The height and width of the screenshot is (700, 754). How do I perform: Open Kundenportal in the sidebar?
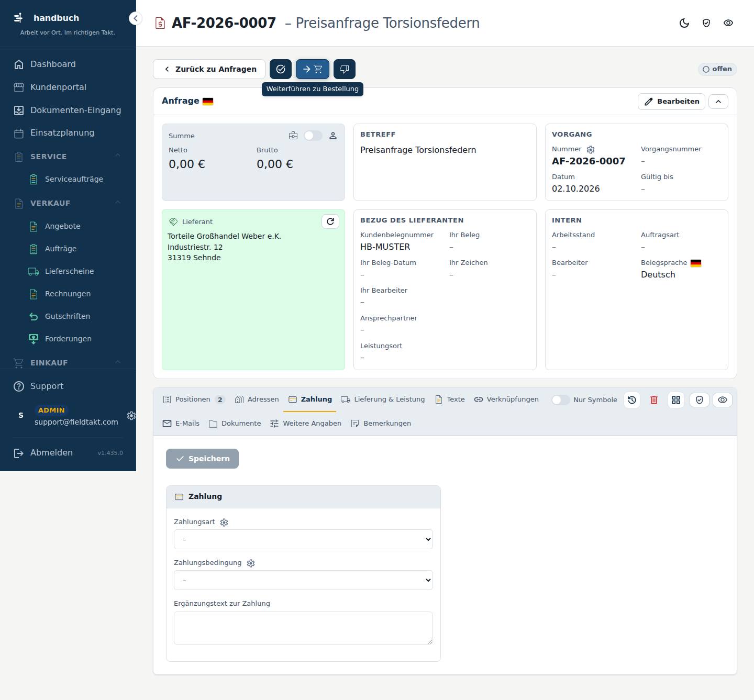coord(68,87)
